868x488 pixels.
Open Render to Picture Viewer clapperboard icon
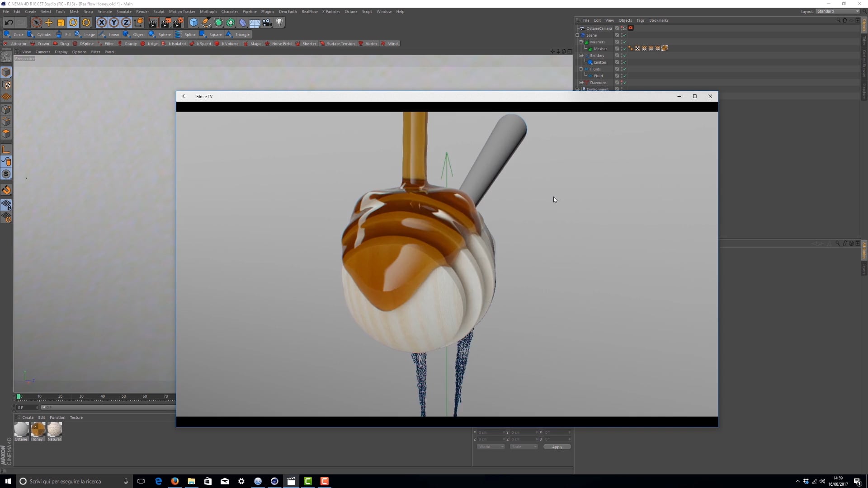pos(165,22)
